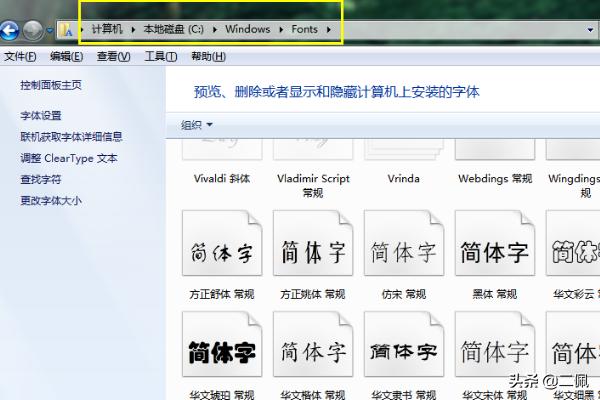Image resolution: width=600 pixels, height=400 pixels.
Task: Go to 控制面板主页 link
Action: (51, 87)
